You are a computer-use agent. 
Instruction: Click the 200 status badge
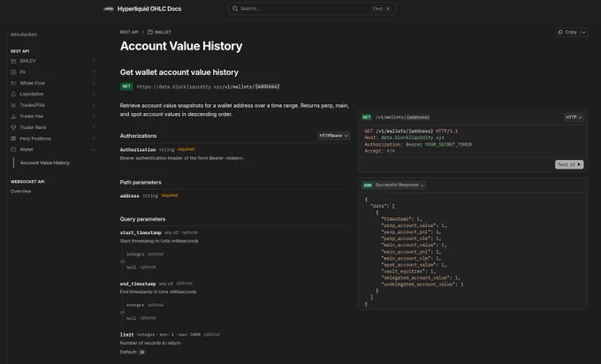tap(368, 185)
